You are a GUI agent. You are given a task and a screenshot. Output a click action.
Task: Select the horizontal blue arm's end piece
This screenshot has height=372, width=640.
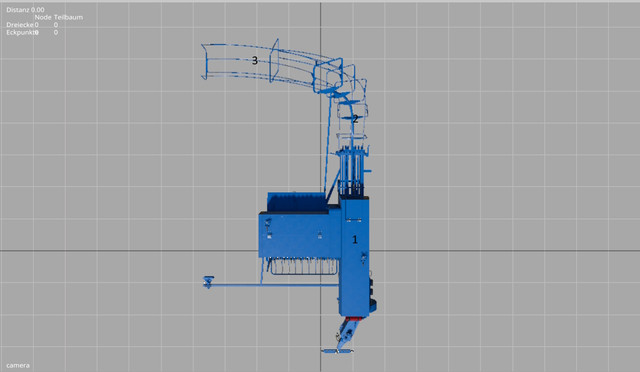(209, 282)
